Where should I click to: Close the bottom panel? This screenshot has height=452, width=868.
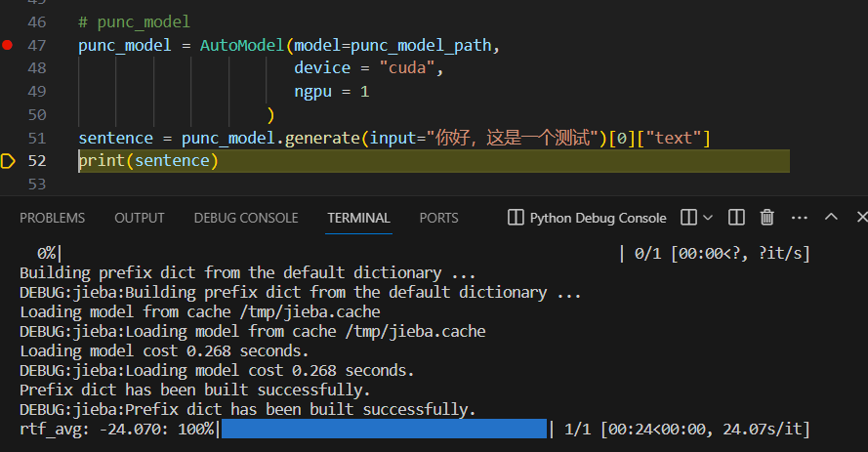(861, 217)
